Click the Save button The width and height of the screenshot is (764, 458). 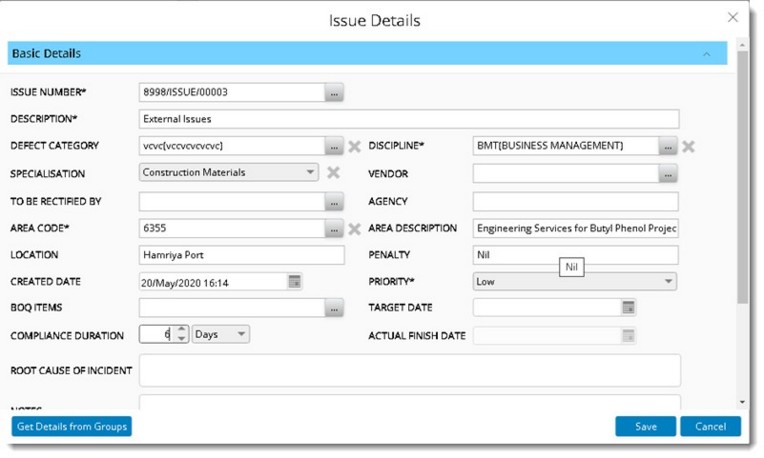645,427
